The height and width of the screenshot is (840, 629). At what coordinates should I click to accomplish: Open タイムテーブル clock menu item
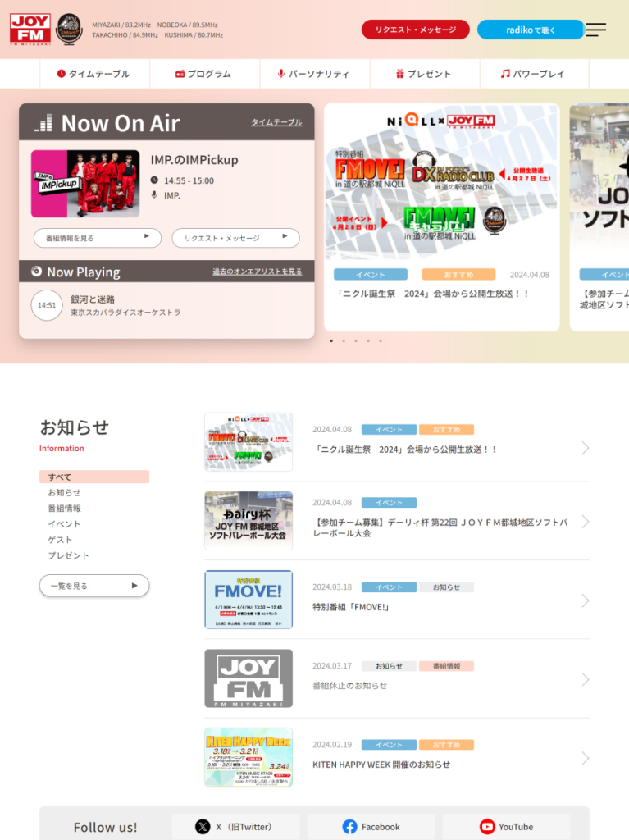94,74
